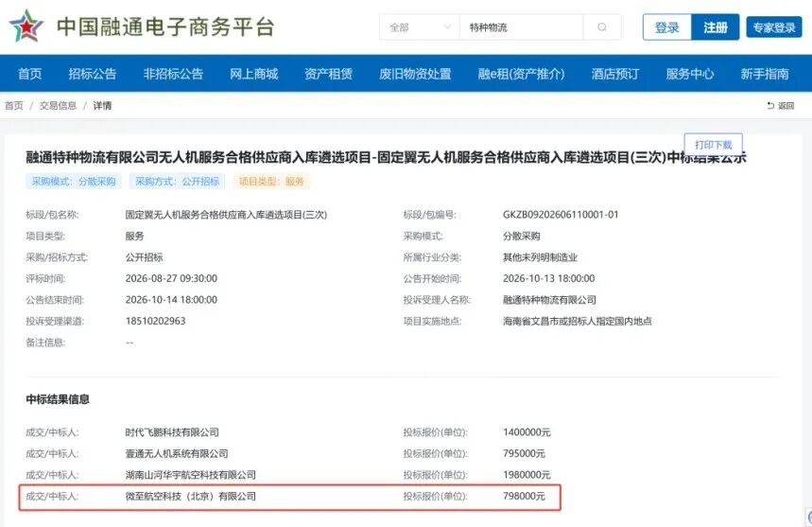Click the 采购方式: 公开招标 tag
812x527 pixels.
pos(177,182)
